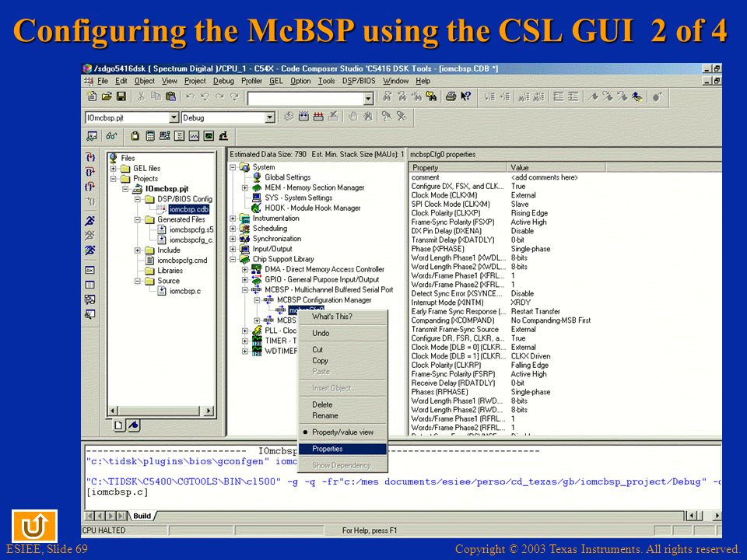Click the Copy toolbar icon
This screenshot has width=747, height=560.
(x=156, y=96)
